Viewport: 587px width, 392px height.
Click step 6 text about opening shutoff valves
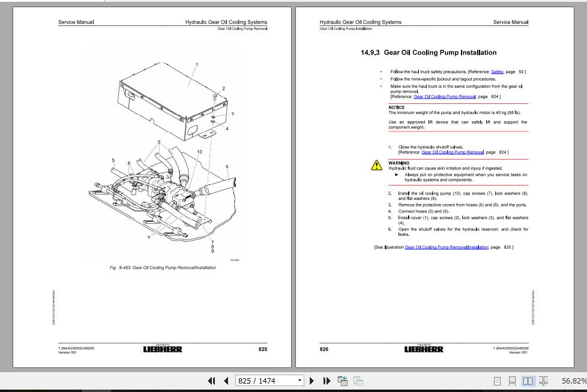pyautogui.click(x=463, y=232)
